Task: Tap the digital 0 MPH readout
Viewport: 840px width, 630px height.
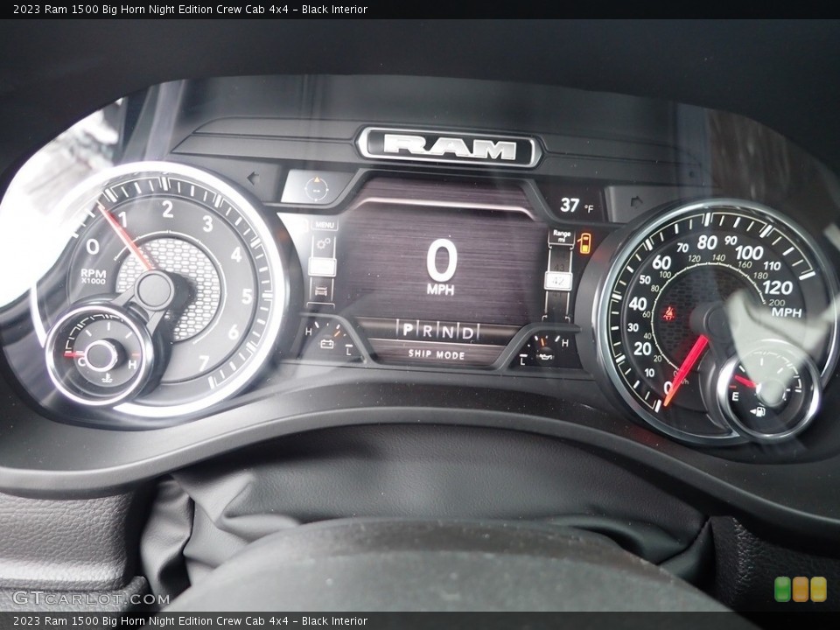Action: coord(441,268)
